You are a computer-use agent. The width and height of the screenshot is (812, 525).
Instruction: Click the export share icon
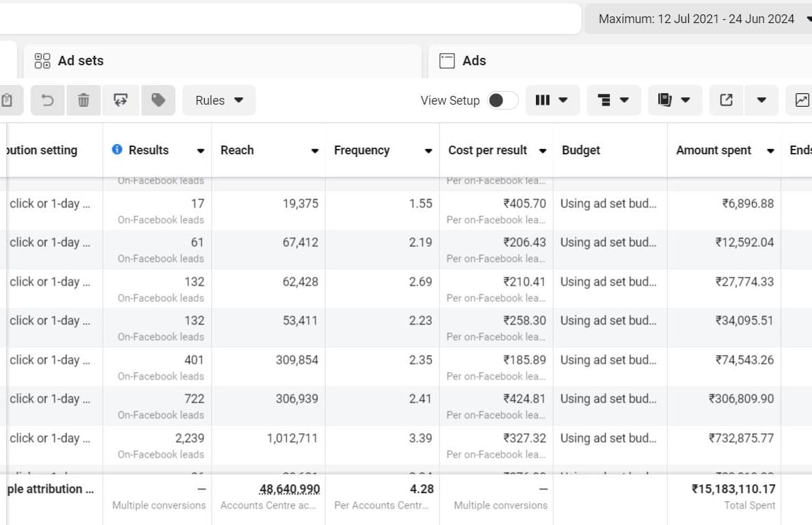tap(726, 101)
